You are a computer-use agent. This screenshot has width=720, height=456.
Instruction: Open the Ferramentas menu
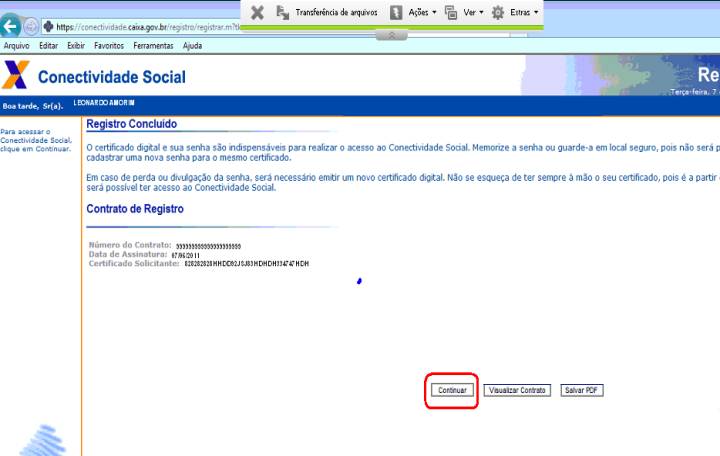(153, 45)
